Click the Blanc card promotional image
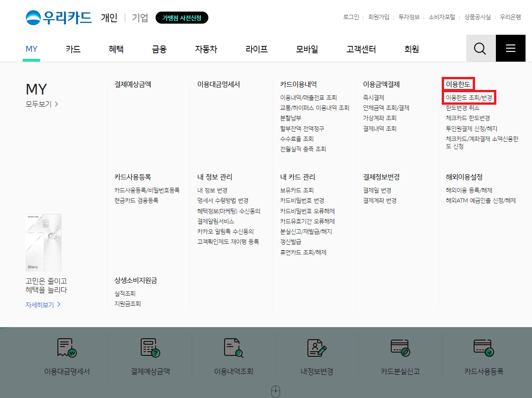The image size is (532, 398). (x=43, y=242)
